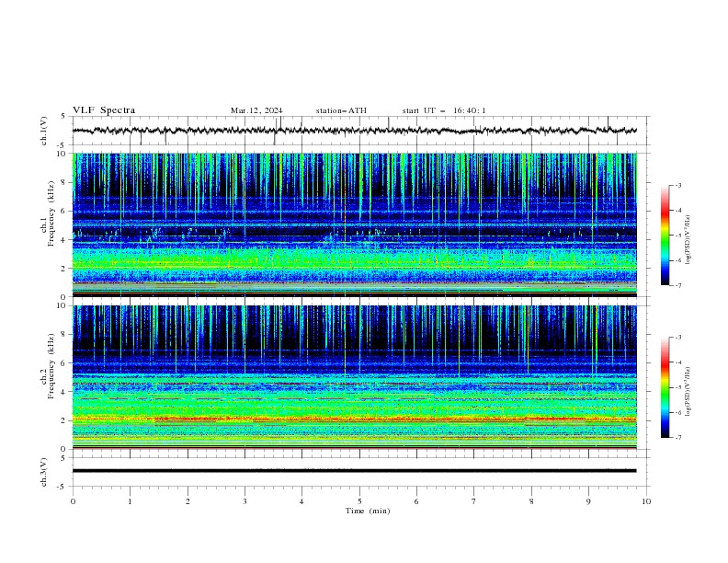
Task: Click the "6" tick on the Time axis
Action: pos(416,501)
